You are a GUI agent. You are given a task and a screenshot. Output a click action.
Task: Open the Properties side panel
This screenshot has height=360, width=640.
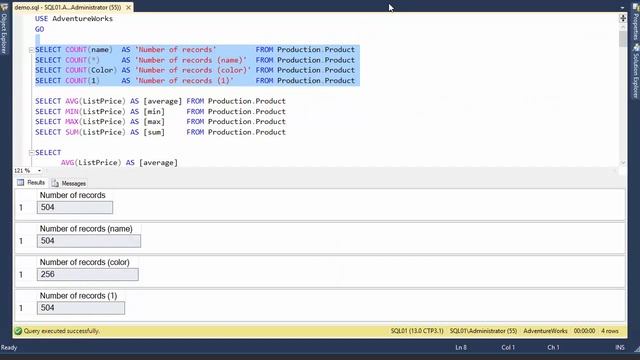tap(636, 26)
